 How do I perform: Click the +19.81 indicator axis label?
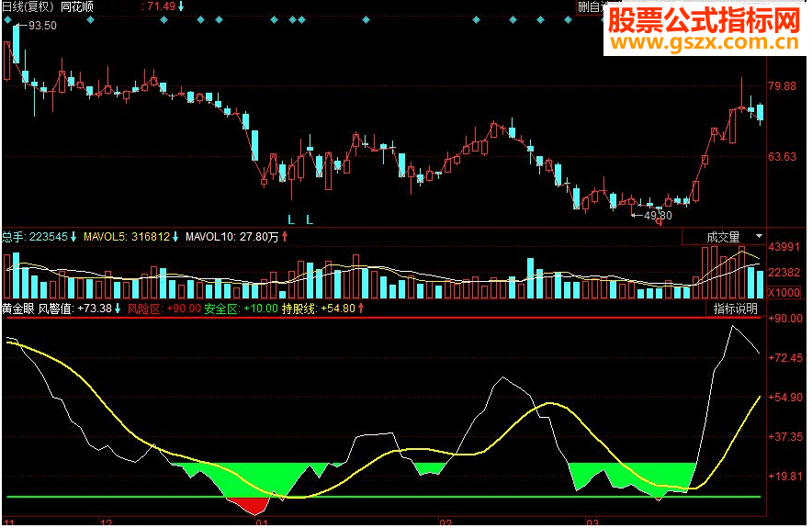(x=785, y=476)
